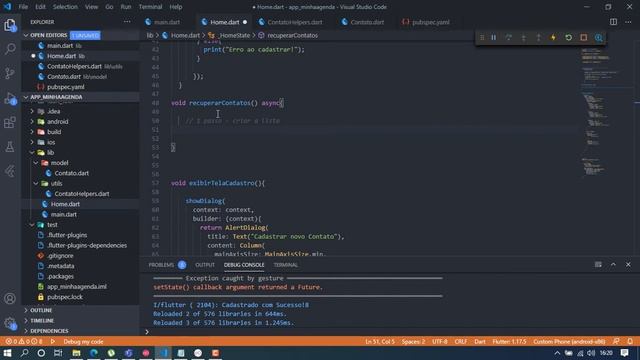Open the Explorer view in activity bar
The image size is (640, 360).
point(10,25)
